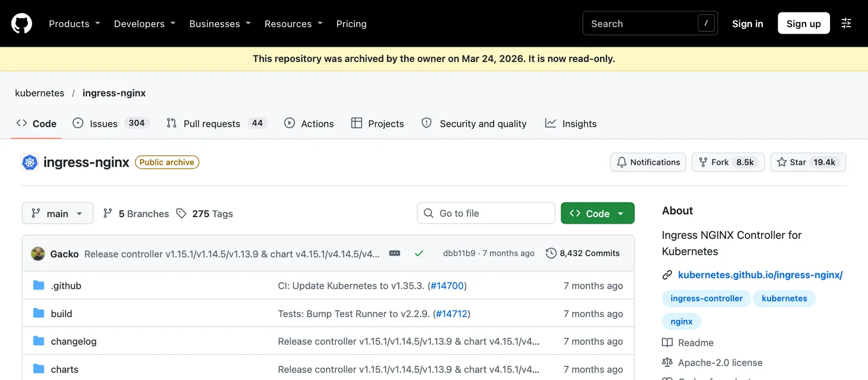Open pull request #14712 link
Image resolution: width=868 pixels, height=380 pixels.
click(x=451, y=314)
